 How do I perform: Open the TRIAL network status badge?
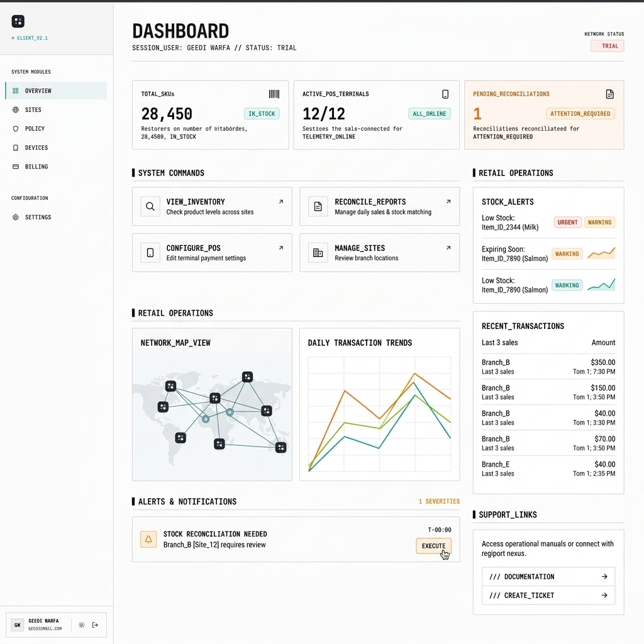pyautogui.click(x=607, y=45)
